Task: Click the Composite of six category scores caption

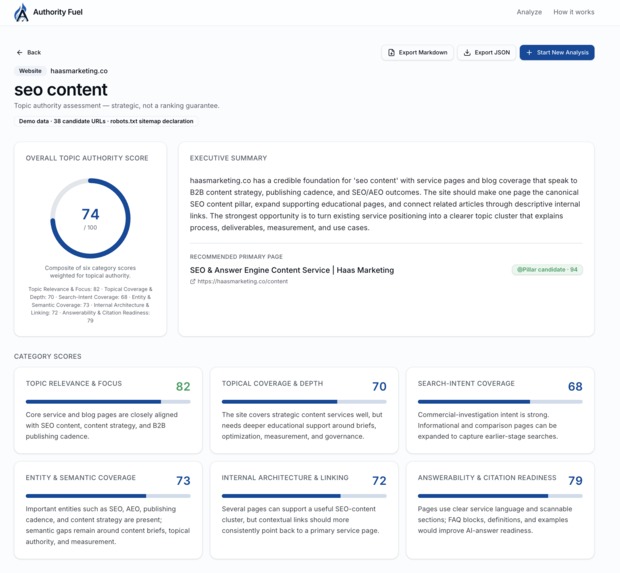Action: coord(90,272)
